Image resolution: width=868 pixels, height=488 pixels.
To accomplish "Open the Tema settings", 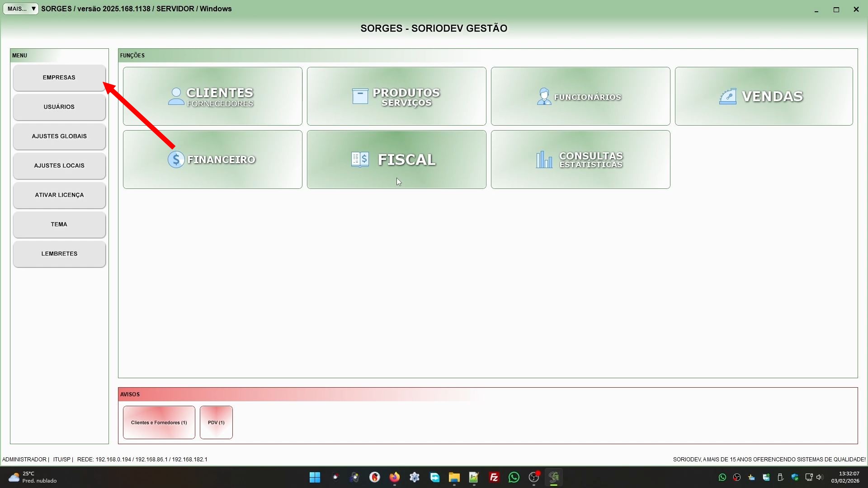I will point(59,225).
